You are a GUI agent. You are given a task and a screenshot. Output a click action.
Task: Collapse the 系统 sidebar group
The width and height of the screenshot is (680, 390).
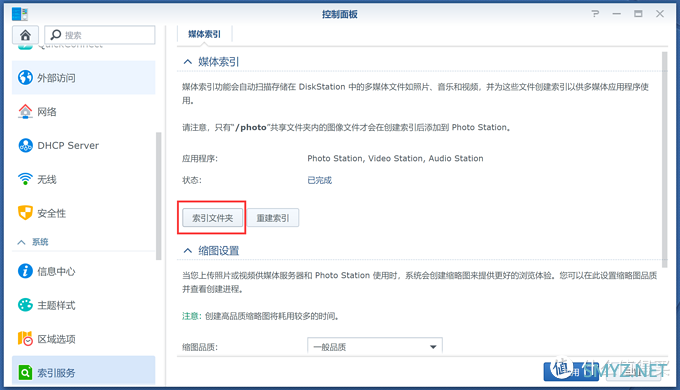(x=22, y=242)
